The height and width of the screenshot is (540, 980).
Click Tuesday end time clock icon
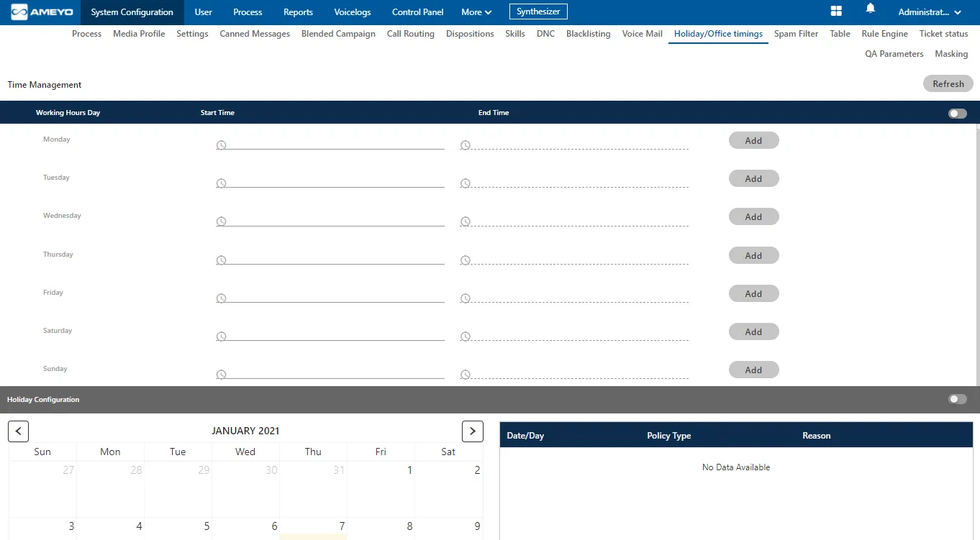point(466,183)
